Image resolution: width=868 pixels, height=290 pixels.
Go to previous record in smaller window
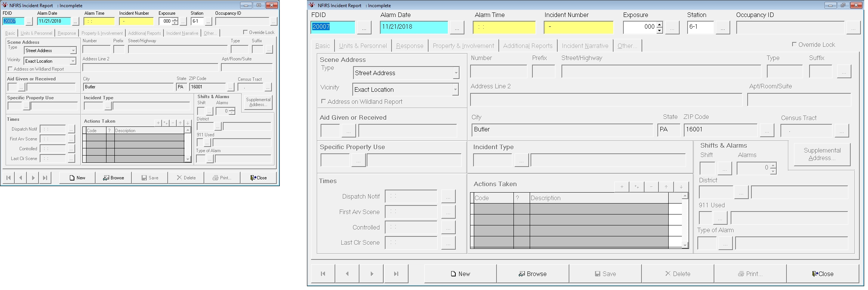21,177
